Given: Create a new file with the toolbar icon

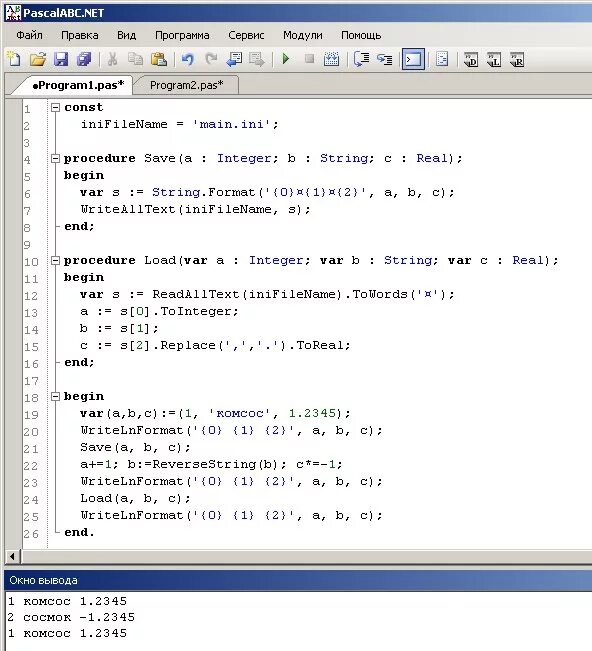Looking at the screenshot, I should pos(14,59).
